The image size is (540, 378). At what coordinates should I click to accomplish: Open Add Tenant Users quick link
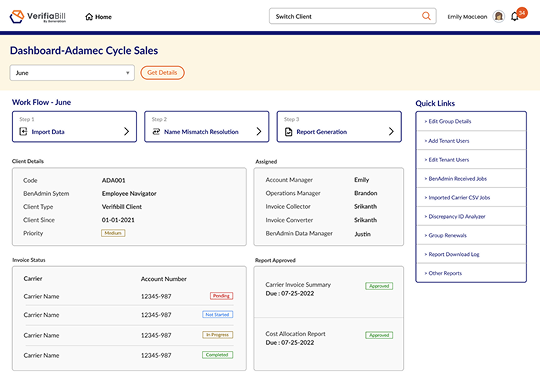pos(471,140)
